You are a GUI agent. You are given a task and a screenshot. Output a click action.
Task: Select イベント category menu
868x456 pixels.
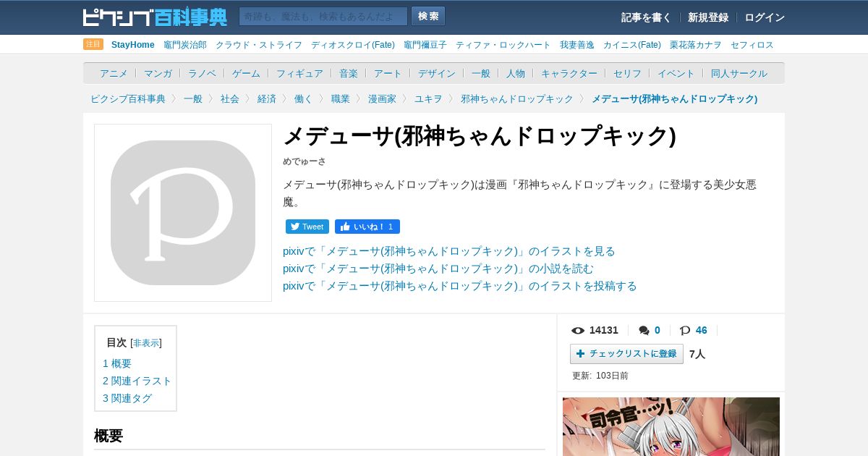[676, 73]
